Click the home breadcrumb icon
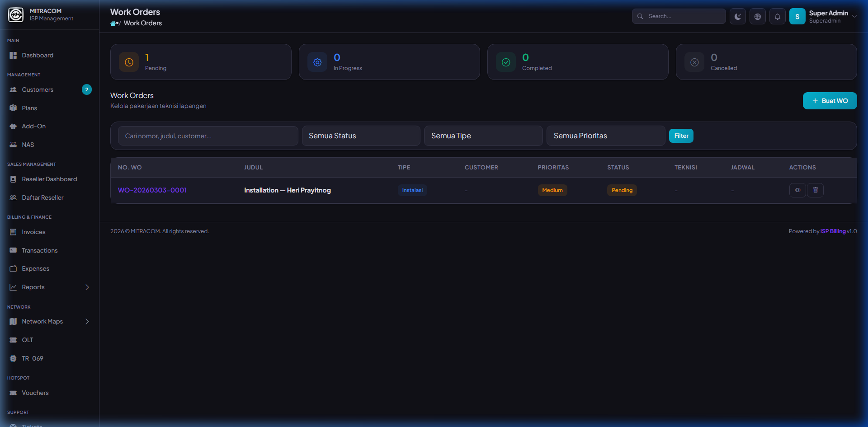The width and height of the screenshot is (868, 427). pyautogui.click(x=113, y=23)
